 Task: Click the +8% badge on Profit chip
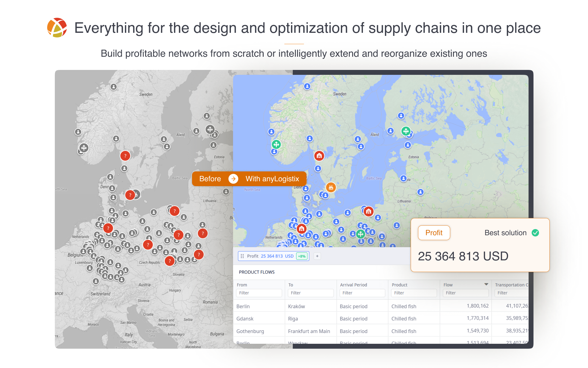[302, 256]
